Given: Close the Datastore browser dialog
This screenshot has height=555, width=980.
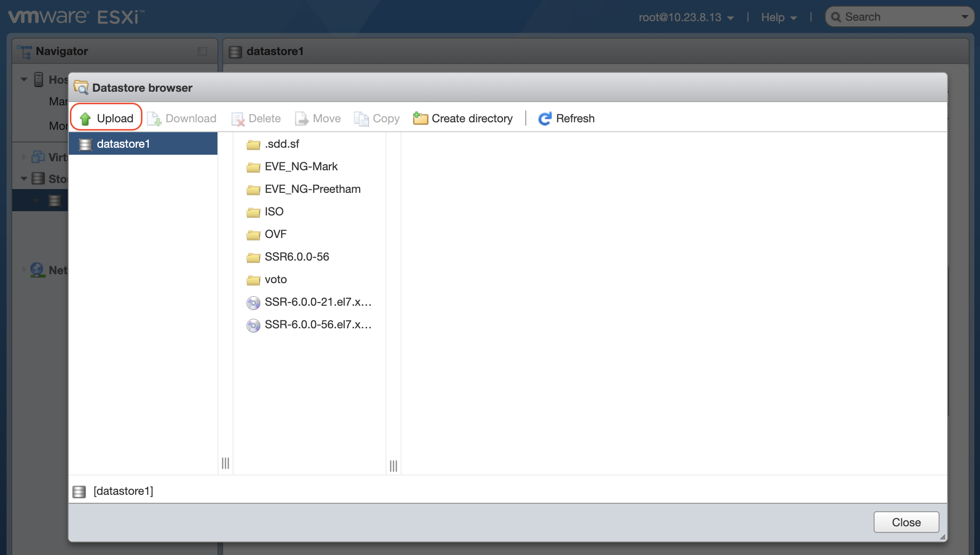Looking at the screenshot, I should pyautogui.click(x=906, y=522).
